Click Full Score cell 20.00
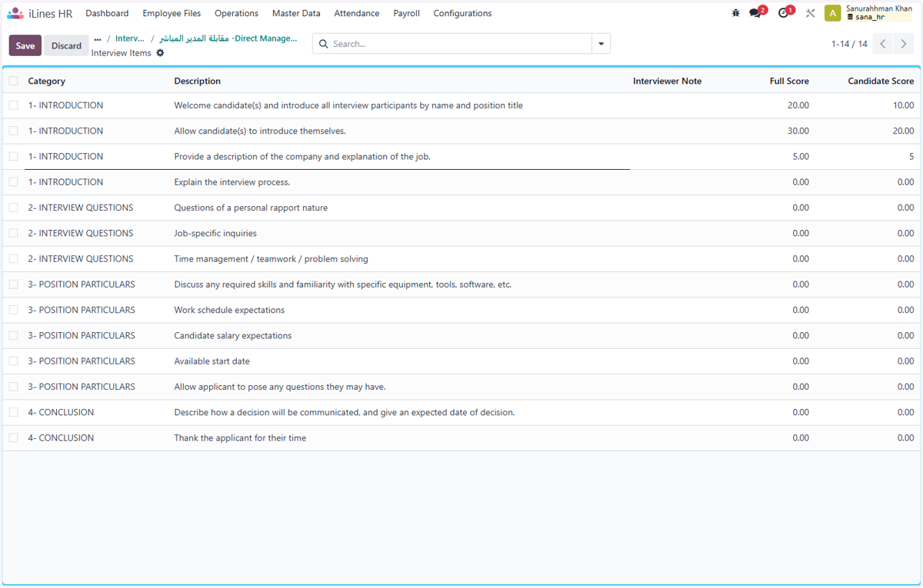 pyautogui.click(x=798, y=105)
